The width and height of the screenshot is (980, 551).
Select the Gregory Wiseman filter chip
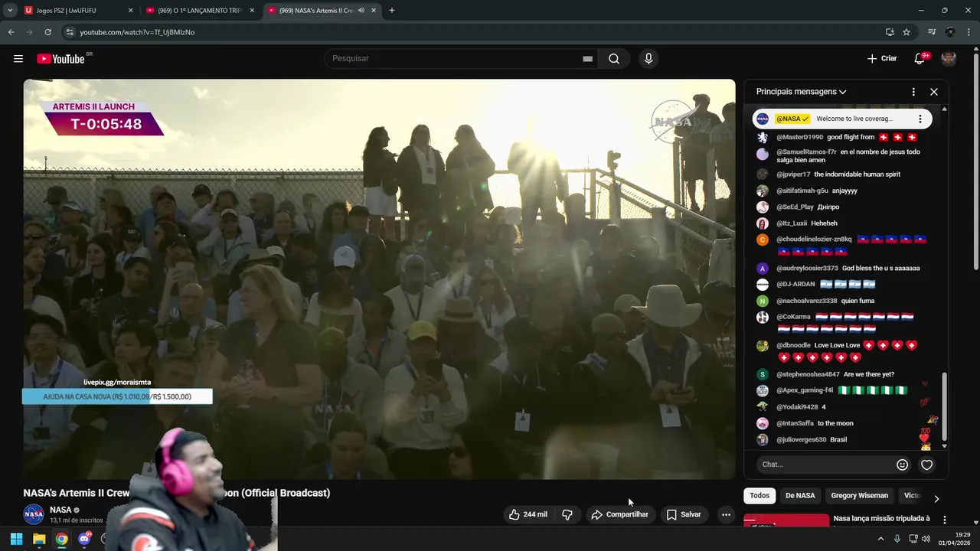(x=860, y=496)
